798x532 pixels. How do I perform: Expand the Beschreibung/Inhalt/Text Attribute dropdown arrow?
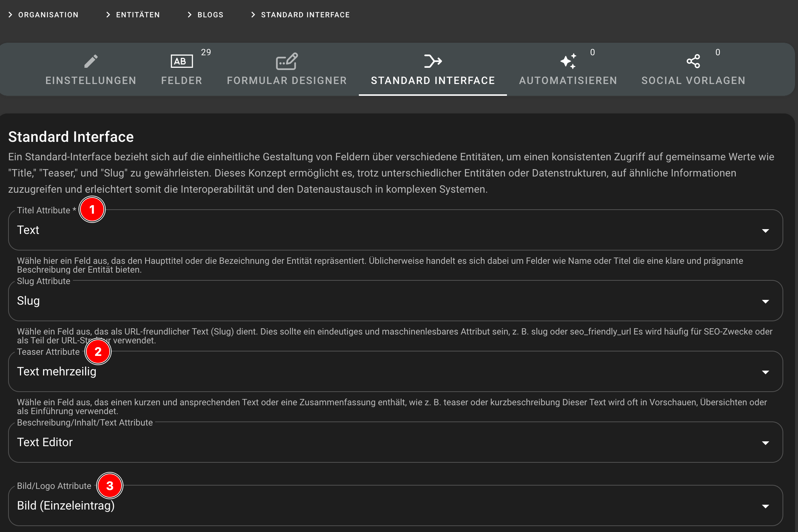tap(765, 443)
